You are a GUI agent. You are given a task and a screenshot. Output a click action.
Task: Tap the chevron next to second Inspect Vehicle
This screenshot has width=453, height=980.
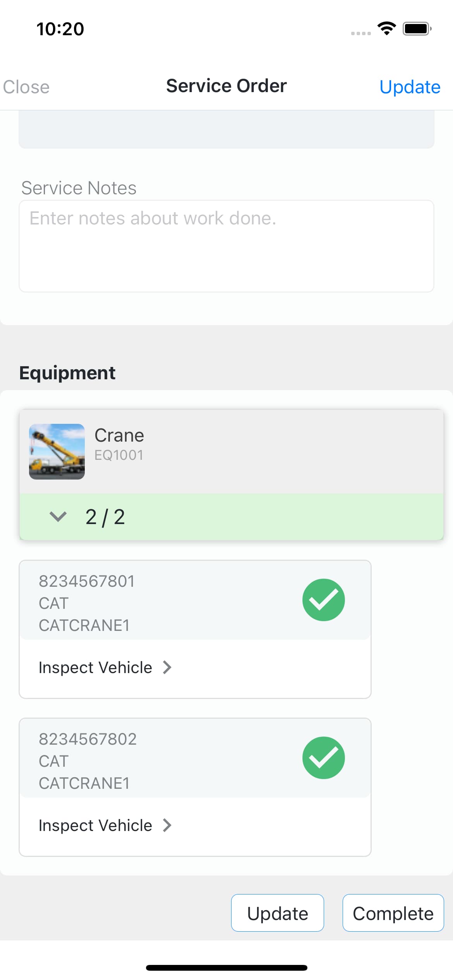point(167,825)
